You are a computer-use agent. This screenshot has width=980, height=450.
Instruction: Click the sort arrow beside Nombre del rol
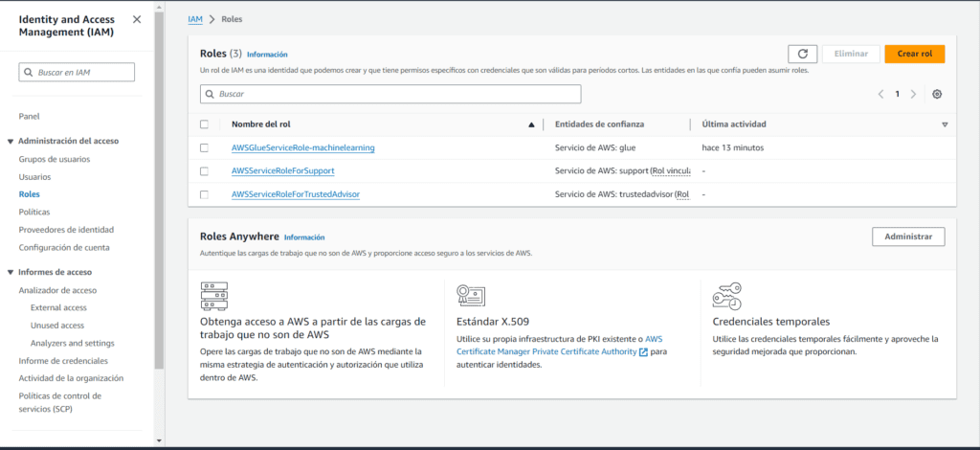[x=531, y=124]
